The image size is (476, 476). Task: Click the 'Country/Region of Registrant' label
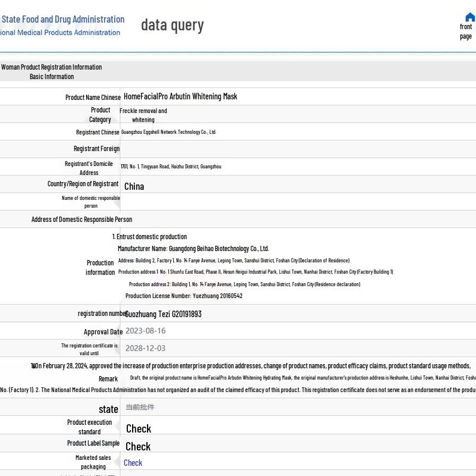(x=83, y=184)
